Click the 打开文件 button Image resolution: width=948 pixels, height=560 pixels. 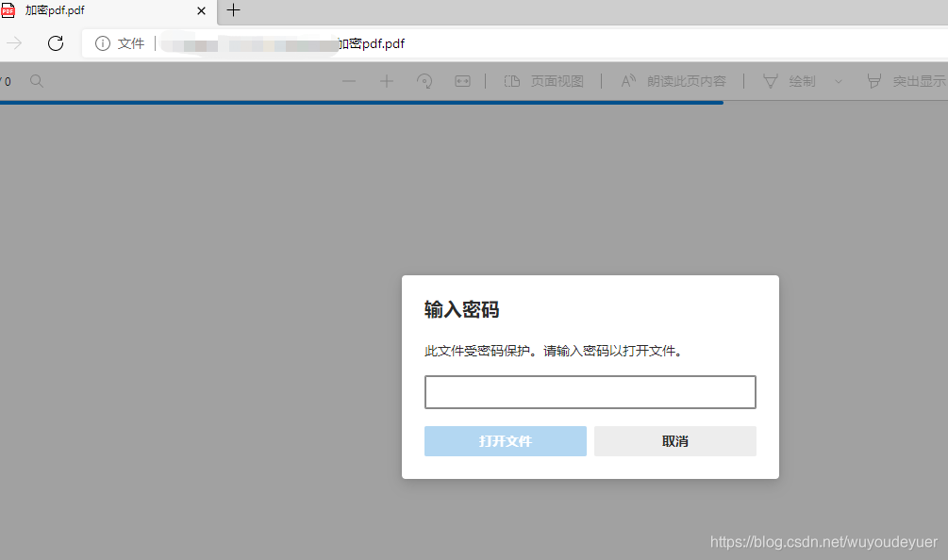point(506,441)
